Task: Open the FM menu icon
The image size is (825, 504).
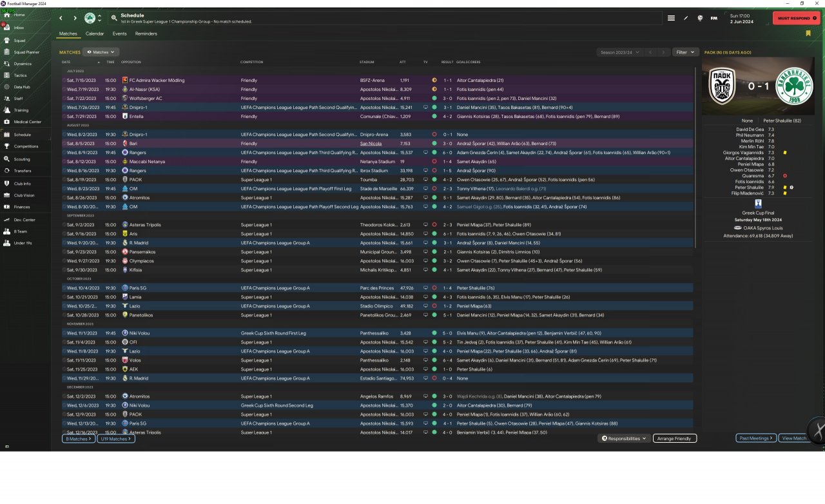Action: 714,18
